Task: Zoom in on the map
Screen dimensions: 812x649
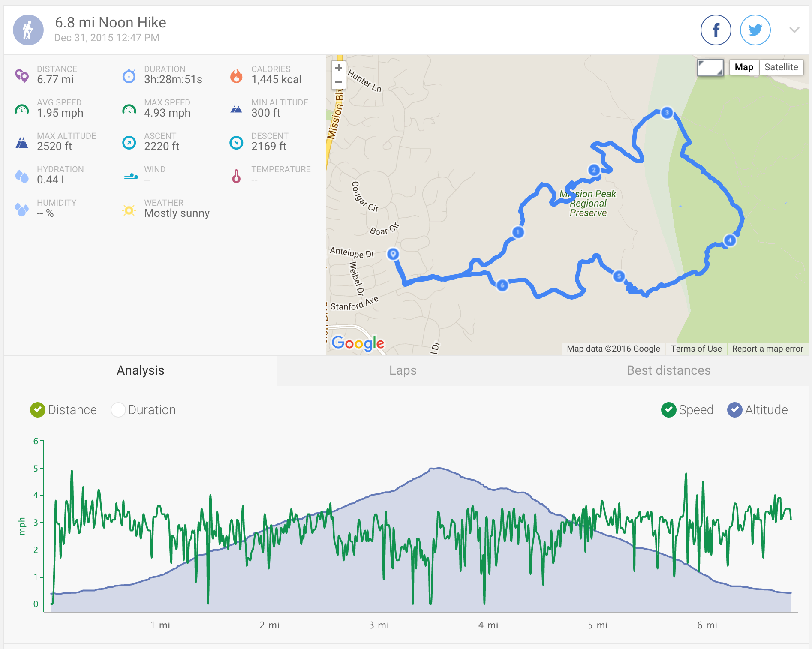Action: tap(339, 68)
